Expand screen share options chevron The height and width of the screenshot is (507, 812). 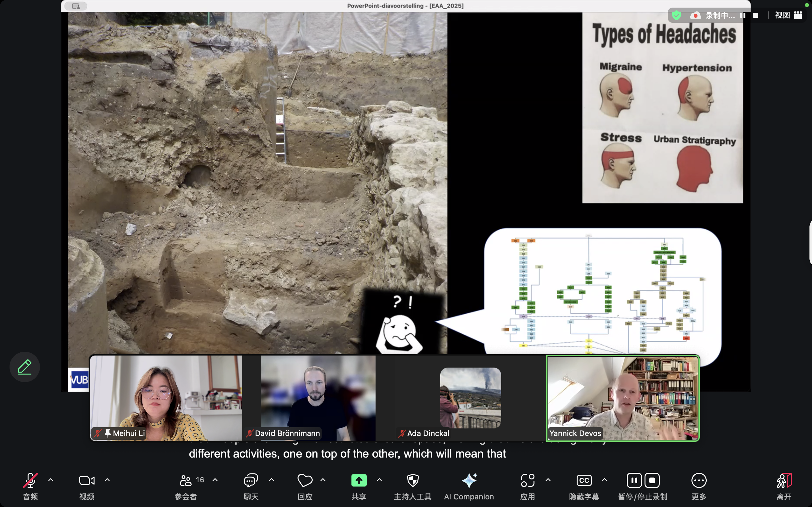[379, 479]
